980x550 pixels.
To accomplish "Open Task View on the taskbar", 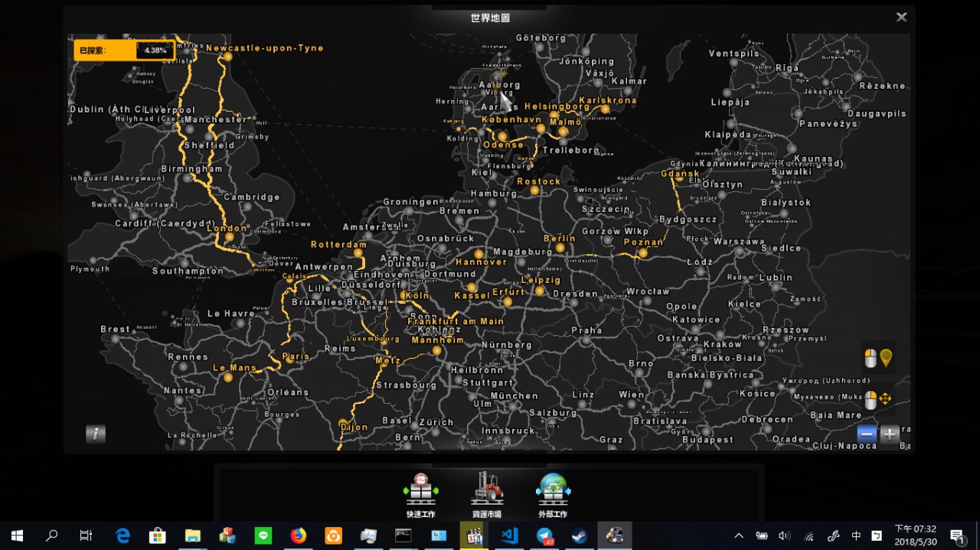I will (x=86, y=535).
